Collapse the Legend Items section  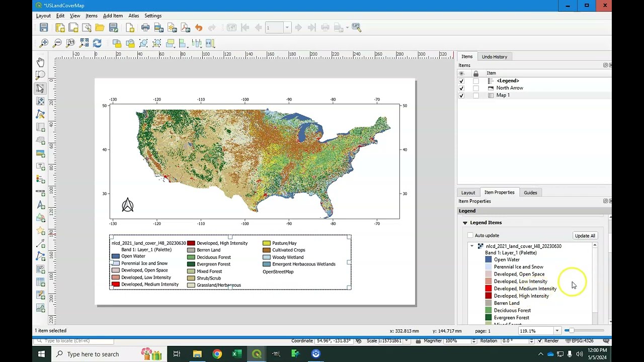(465, 223)
